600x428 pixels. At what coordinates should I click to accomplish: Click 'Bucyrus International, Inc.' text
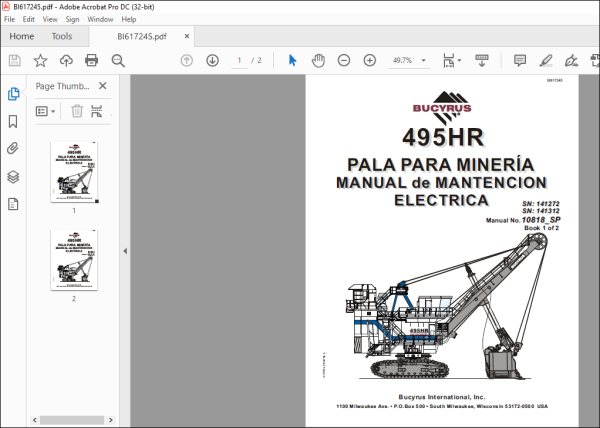point(442,397)
